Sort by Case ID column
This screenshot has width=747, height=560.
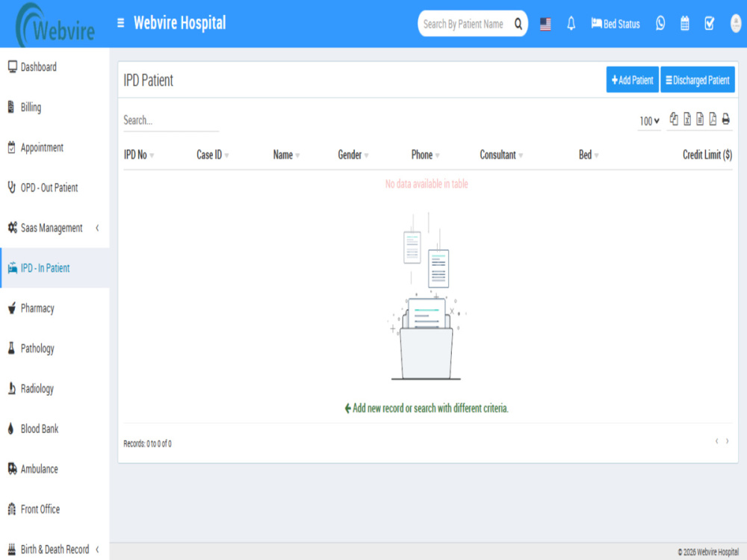click(212, 155)
